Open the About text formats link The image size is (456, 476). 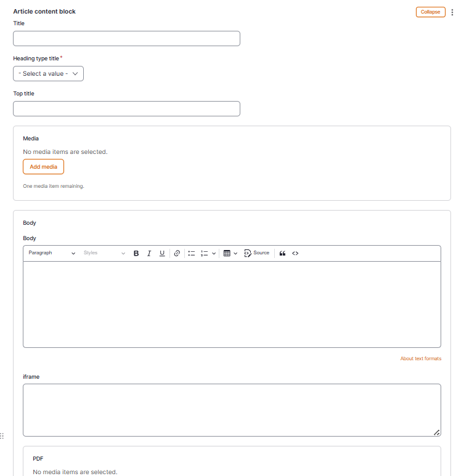pyautogui.click(x=420, y=358)
